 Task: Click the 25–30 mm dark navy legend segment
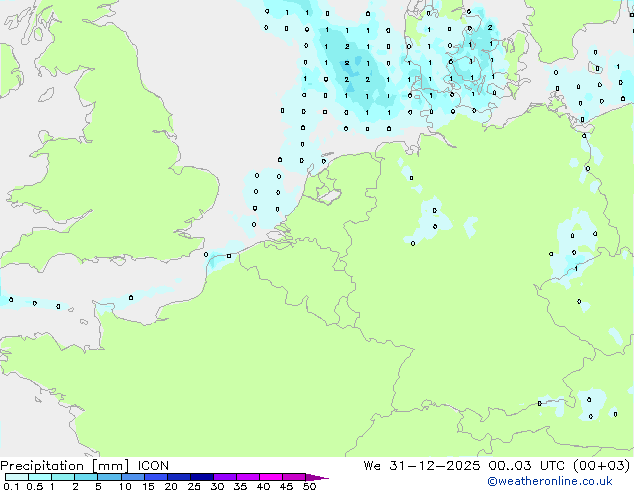point(202,477)
